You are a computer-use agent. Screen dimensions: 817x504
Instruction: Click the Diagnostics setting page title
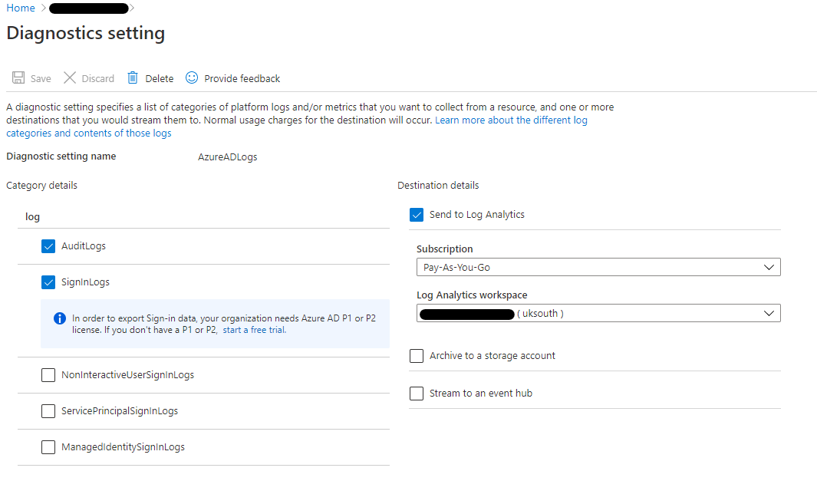[85, 33]
